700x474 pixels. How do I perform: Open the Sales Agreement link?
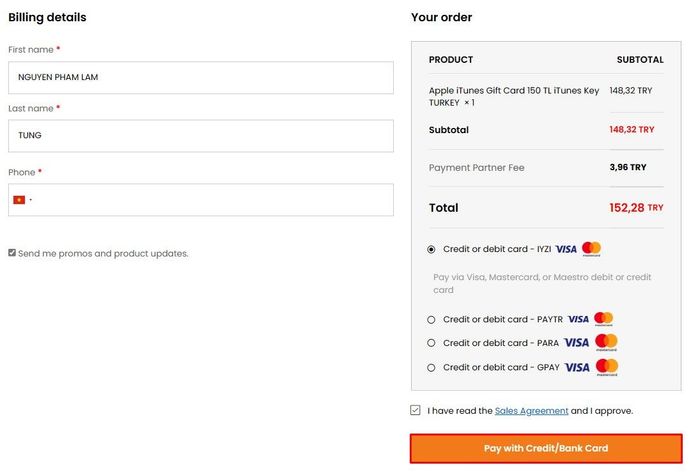[x=531, y=411]
